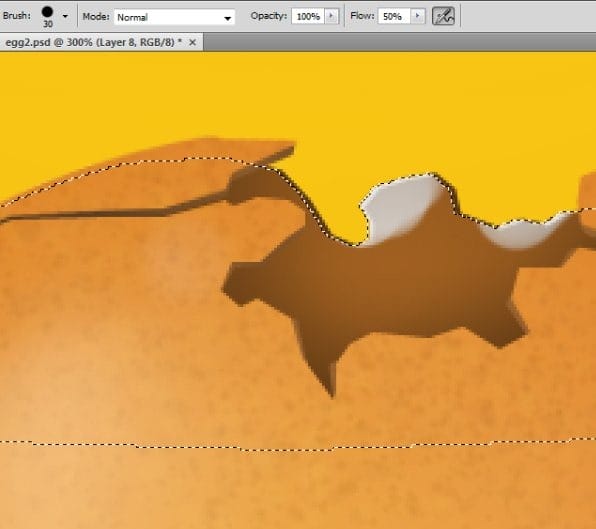Open the brush preset picker thumbnail
Screen dimensions: 596x529
[x=48, y=12]
